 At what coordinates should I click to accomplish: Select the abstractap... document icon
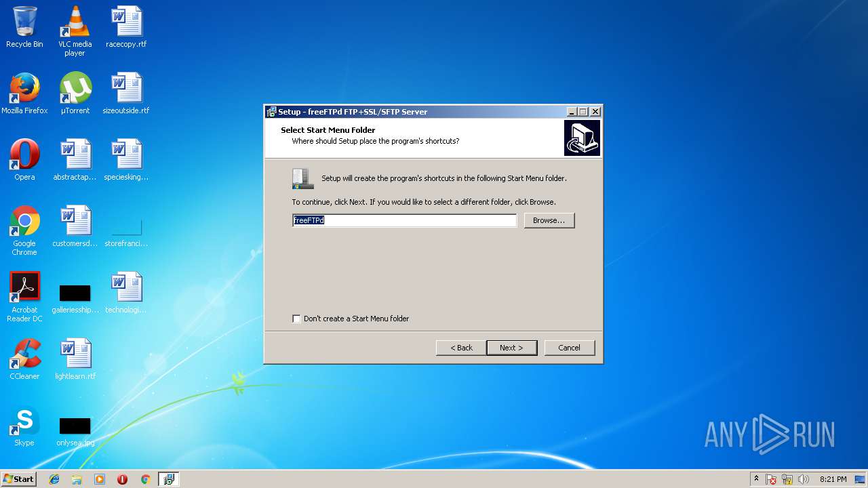[x=75, y=160]
